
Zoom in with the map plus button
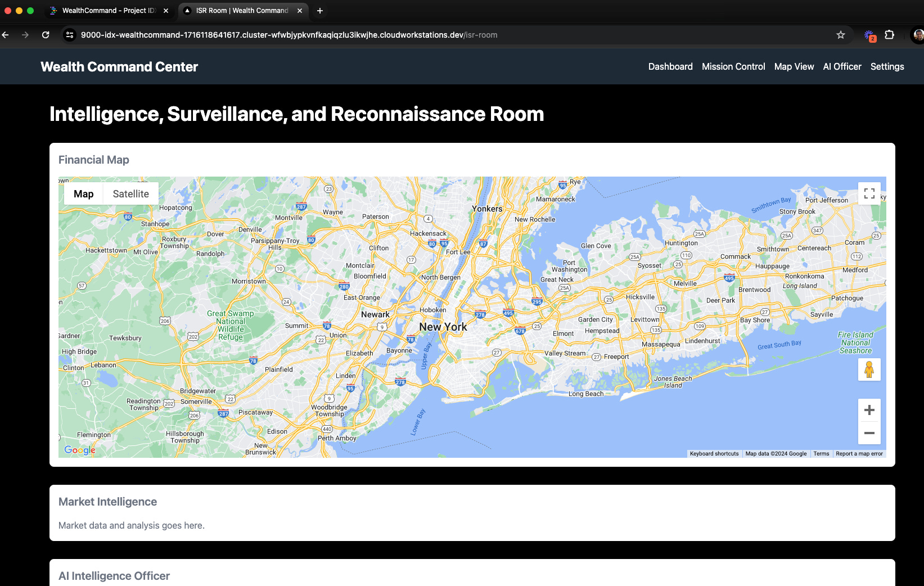coord(869,410)
